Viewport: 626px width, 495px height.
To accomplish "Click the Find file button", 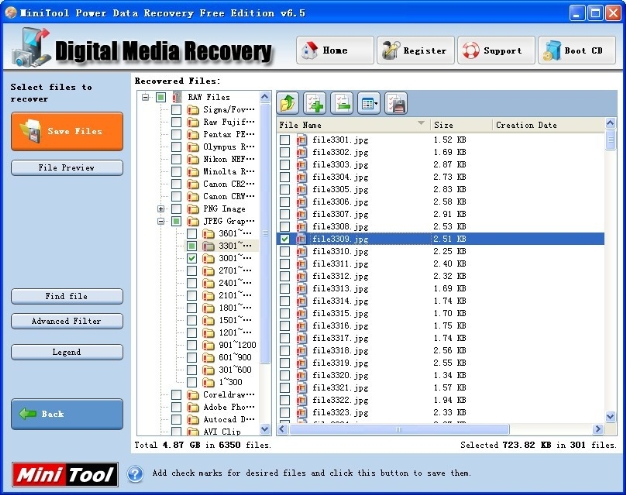I will [67, 296].
